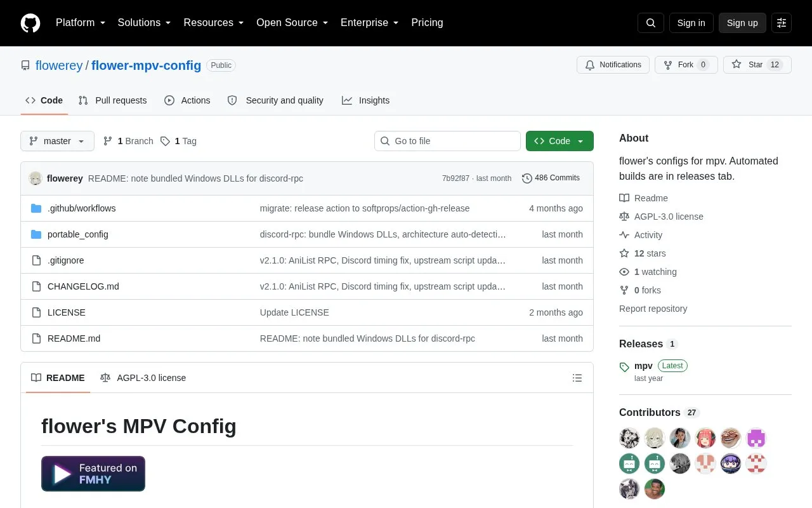The image size is (812, 508).
Task: Open the mpv release tag
Action: click(x=643, y=366)
